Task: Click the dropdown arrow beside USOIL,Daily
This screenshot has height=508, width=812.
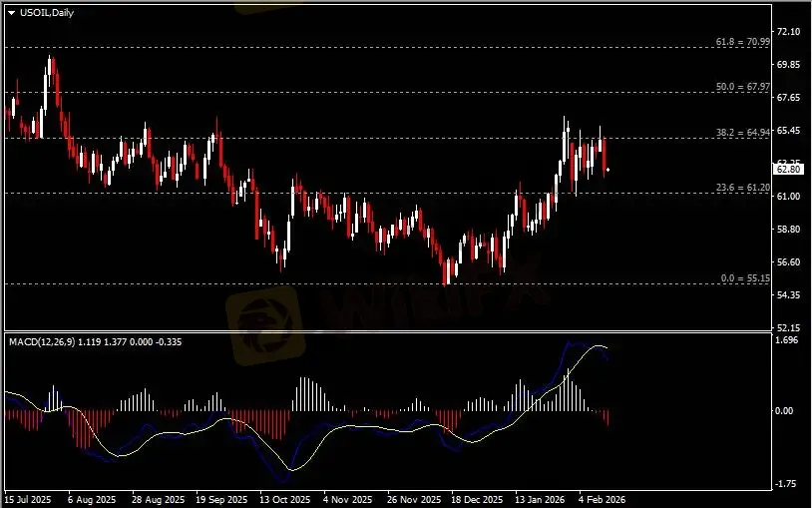Action: point(11,12)
